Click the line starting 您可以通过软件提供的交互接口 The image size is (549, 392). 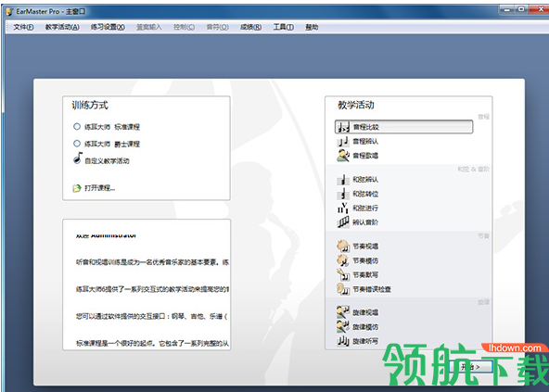point(151,316)
